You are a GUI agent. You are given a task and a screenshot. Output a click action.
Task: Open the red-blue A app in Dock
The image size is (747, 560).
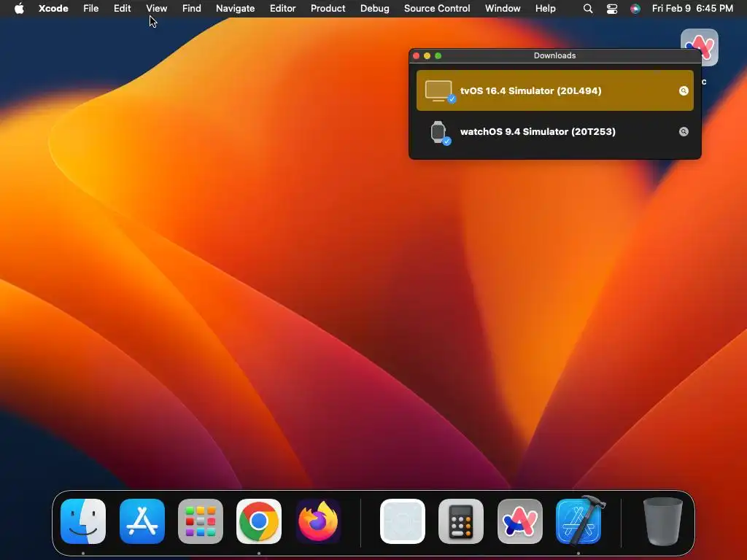tap(519, 521)
